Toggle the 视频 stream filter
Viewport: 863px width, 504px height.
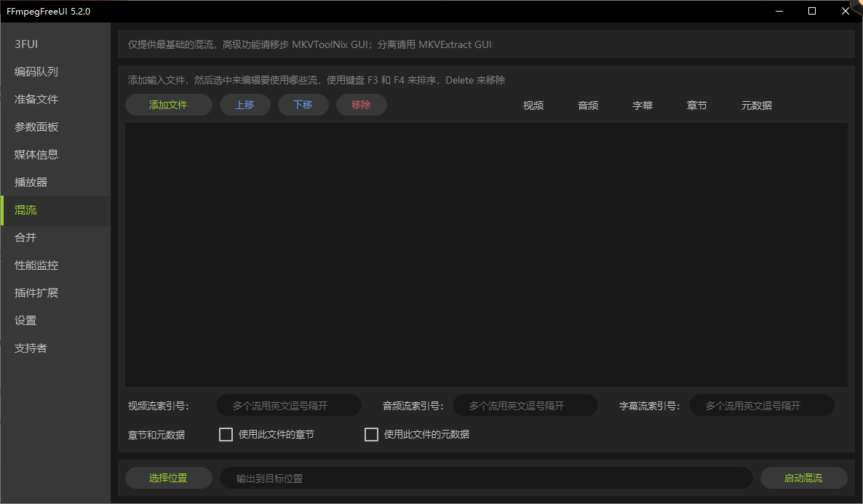tap(533, 105)
